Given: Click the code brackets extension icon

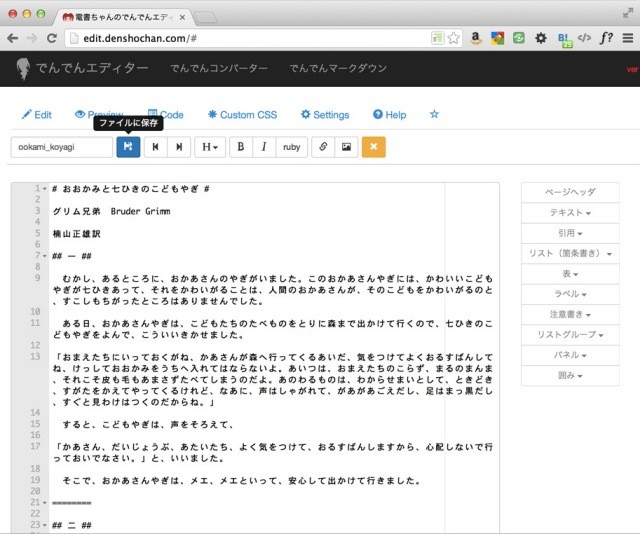Looking at the screenshot, I should 584,38.
